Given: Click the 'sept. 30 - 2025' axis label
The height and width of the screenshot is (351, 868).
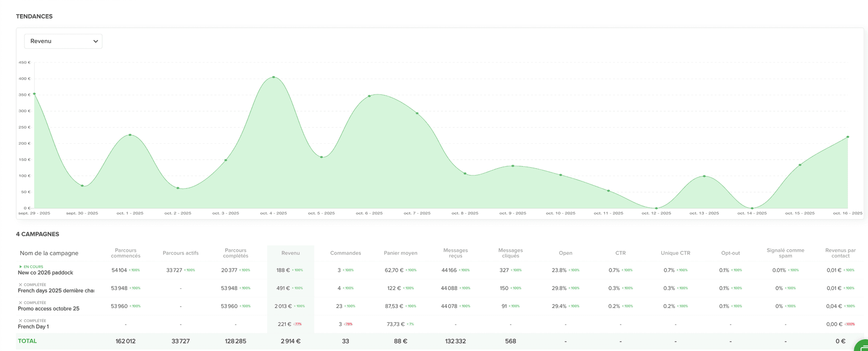Looking at the screenshot, I should (82, 214).
